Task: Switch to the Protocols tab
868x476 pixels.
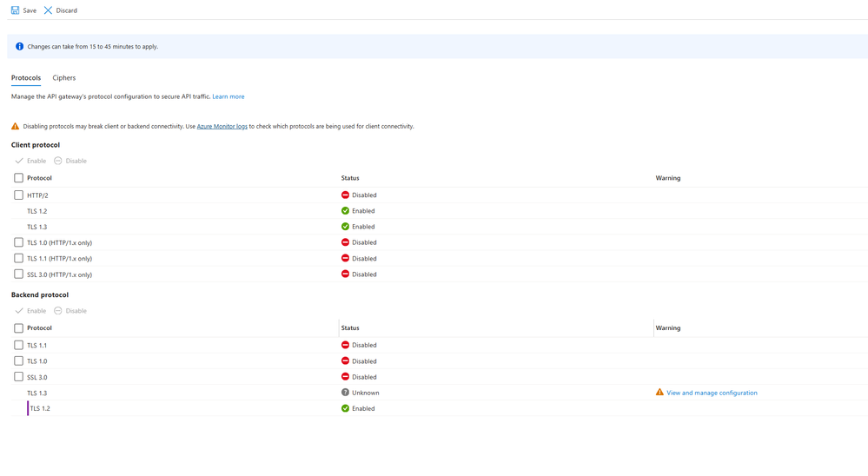Action: click(26, 78)
